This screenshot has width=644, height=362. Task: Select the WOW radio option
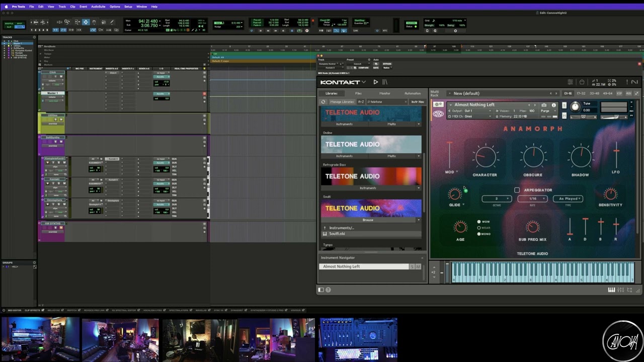click(x=479, y=222)
